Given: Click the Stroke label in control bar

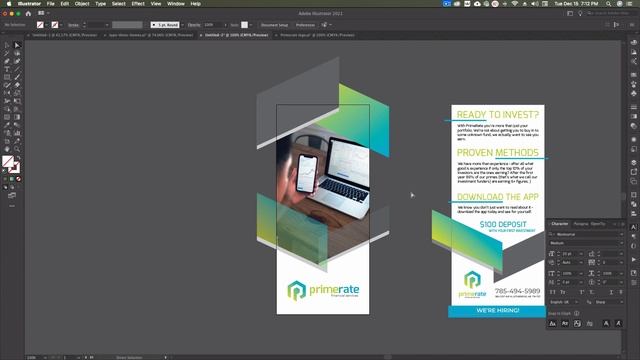Looking at the screenshot, I should [73, 25].
